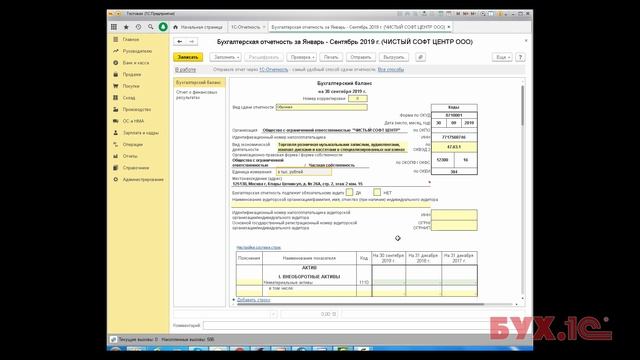The image size is (640, 360).
Task: Go back with the left arrow
Action: [179, 42]
